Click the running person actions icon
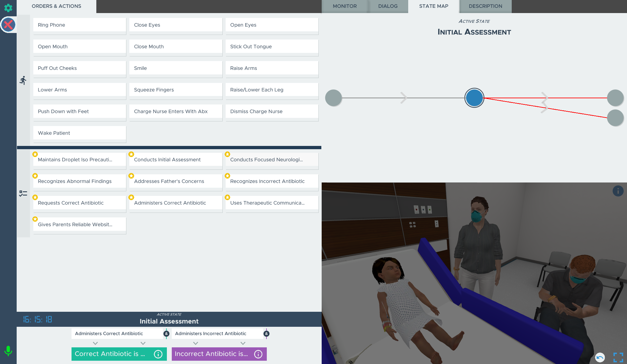 (x=23, y=80)
